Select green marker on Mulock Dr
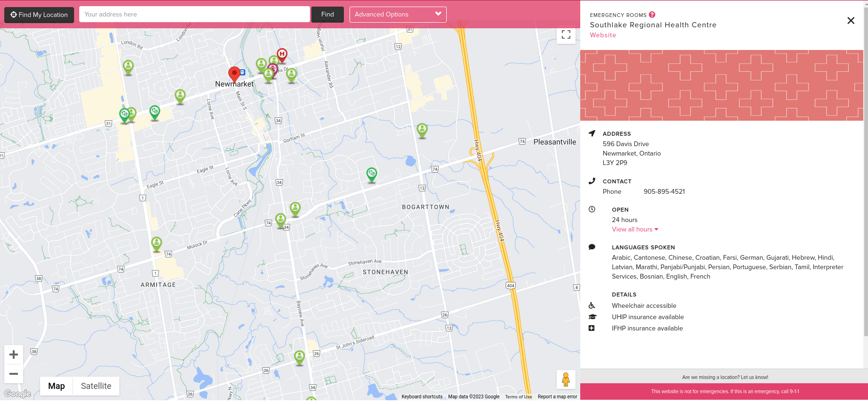This screenshot has height=404, width=868. 157,244
